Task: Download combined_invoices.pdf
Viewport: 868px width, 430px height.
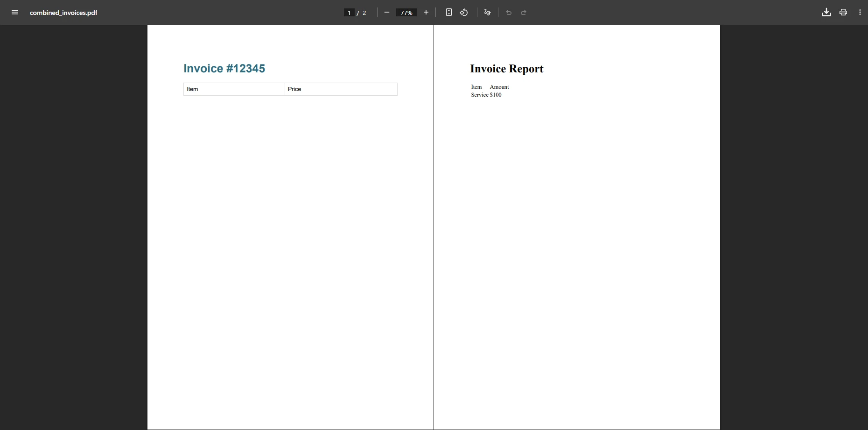Action: [x=826, y=13]
